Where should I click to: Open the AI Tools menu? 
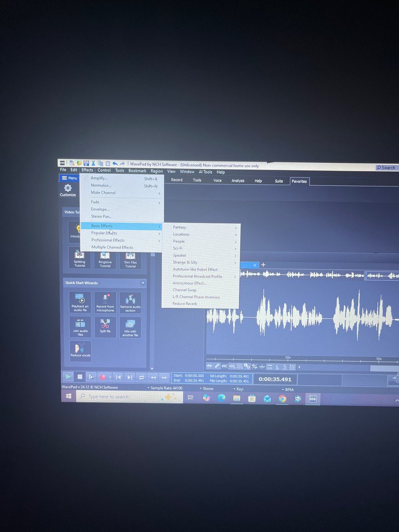pyautogui.click(x=205, y=172)
